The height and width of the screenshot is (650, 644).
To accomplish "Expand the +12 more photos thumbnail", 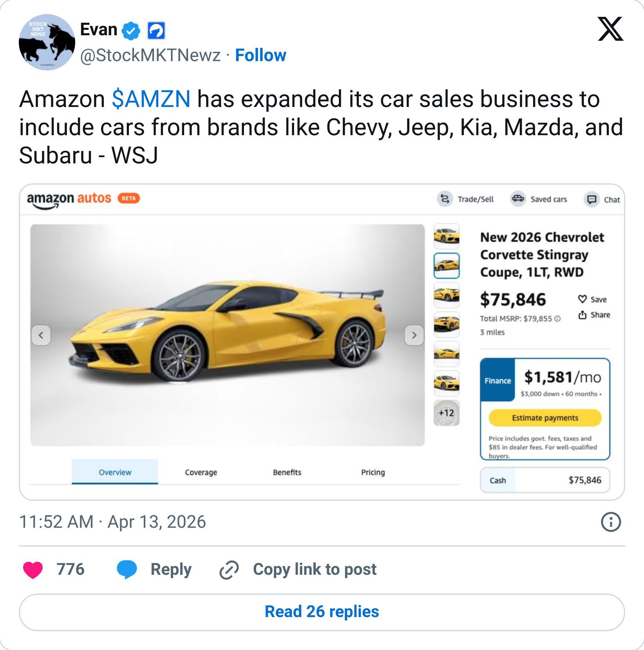I will point(446,413).
